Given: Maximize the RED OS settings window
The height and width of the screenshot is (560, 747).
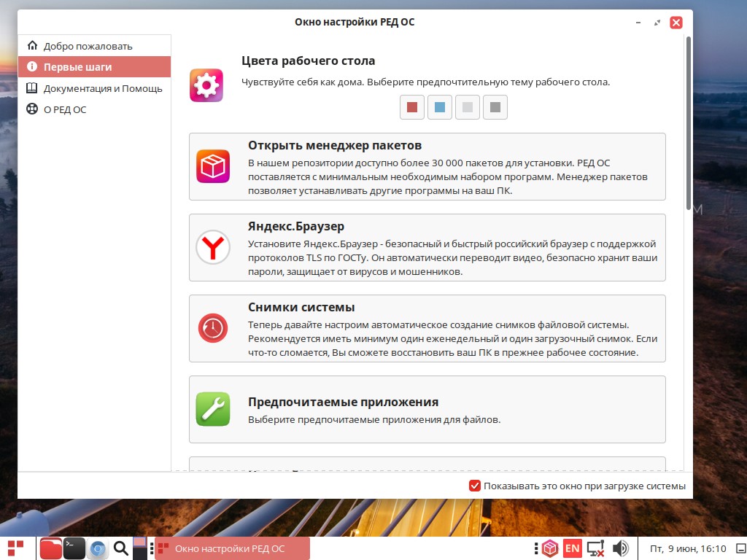Looking at the screenshot, I should [x=657, y=23].
